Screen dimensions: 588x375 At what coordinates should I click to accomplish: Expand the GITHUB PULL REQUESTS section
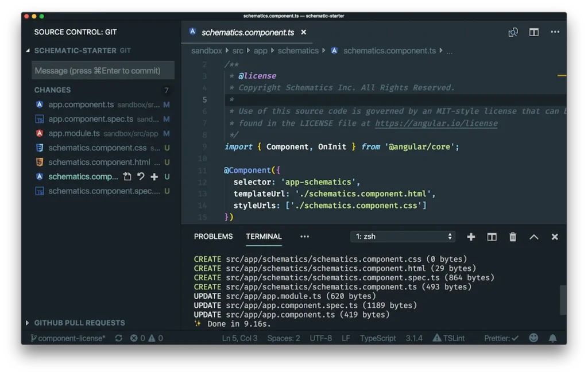pos(28,323)
